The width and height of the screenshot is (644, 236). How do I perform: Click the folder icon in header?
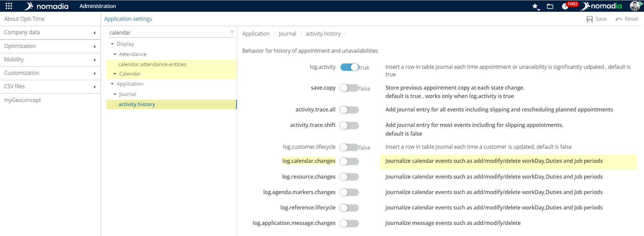coord(550,6)
